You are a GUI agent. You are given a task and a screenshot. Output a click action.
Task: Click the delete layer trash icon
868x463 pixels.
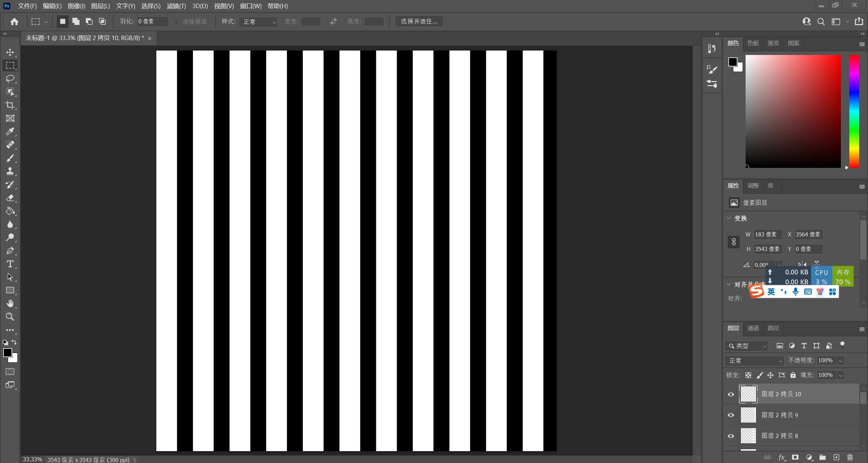click(x=850, y=457)
